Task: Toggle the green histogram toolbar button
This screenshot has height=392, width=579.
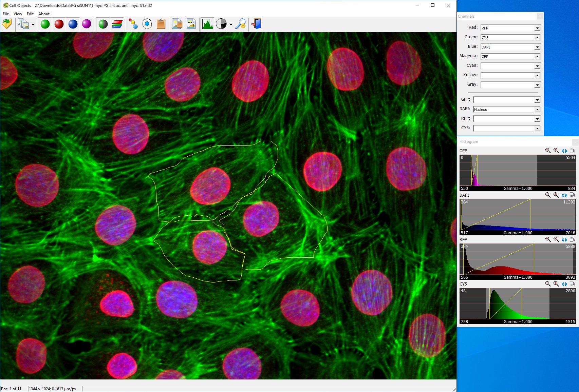Action: pos(207,24)
